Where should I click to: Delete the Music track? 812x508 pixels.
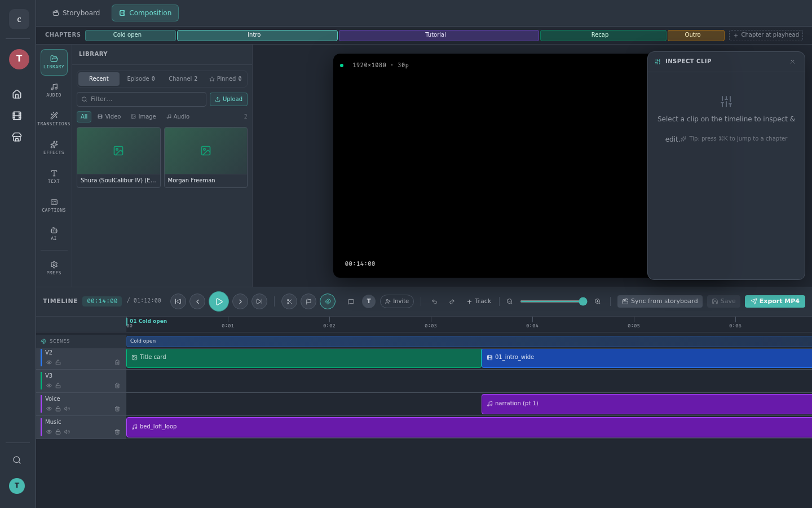tap(117, 432)
